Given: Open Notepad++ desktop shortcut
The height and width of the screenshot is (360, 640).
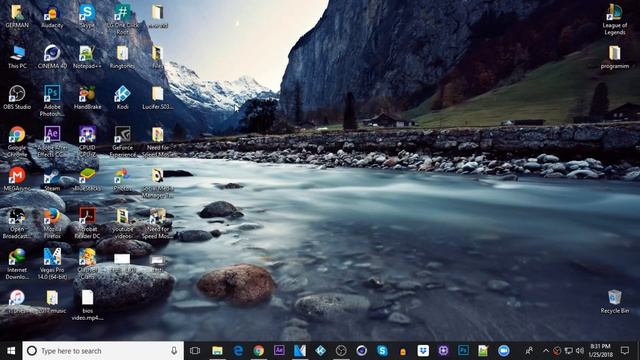Looking at the screenshot, I should click(x=87, y=57).
